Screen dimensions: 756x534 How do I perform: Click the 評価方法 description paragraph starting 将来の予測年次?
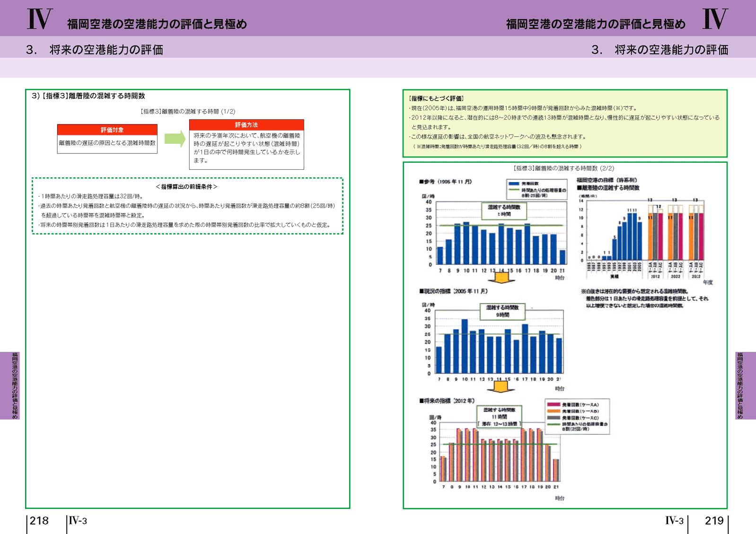tap(246, 148)
